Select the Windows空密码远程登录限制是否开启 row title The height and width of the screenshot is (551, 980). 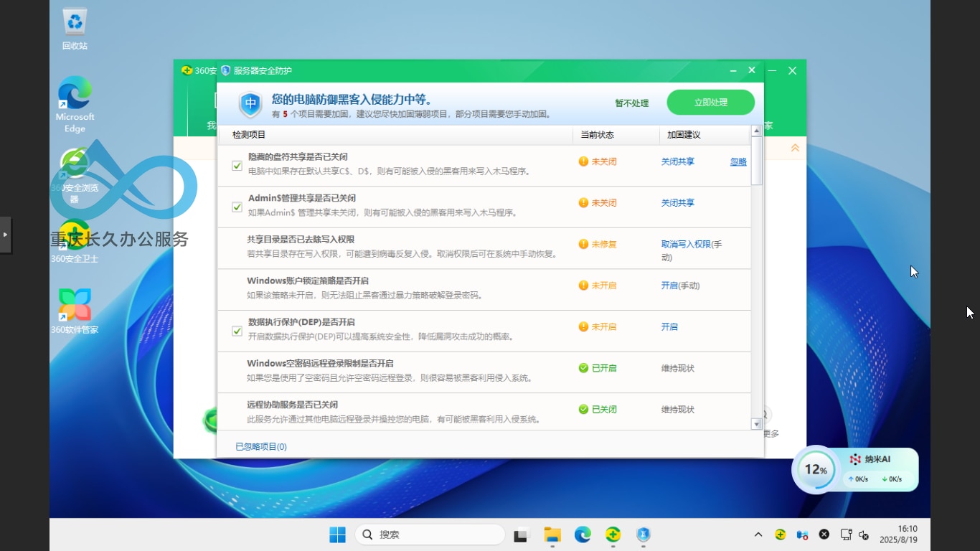tap(320, 364)
